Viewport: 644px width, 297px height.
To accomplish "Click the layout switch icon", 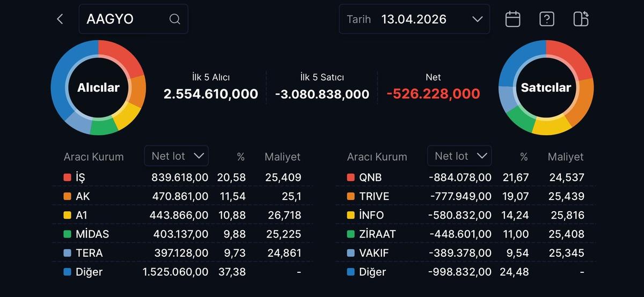I will (x=581, y=19).
